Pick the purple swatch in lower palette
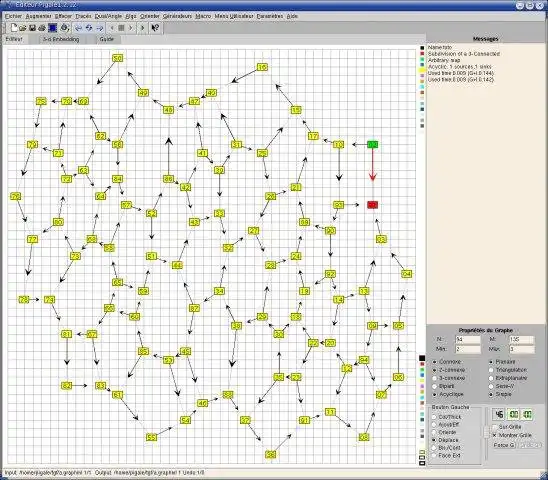548x480 pixels. (x=422, y=386)
